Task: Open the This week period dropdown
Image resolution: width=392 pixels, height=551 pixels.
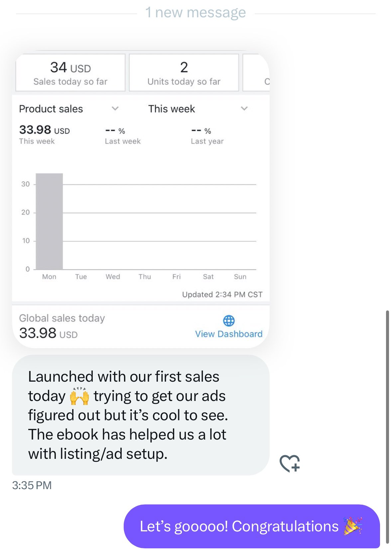Action: point(244,109)
